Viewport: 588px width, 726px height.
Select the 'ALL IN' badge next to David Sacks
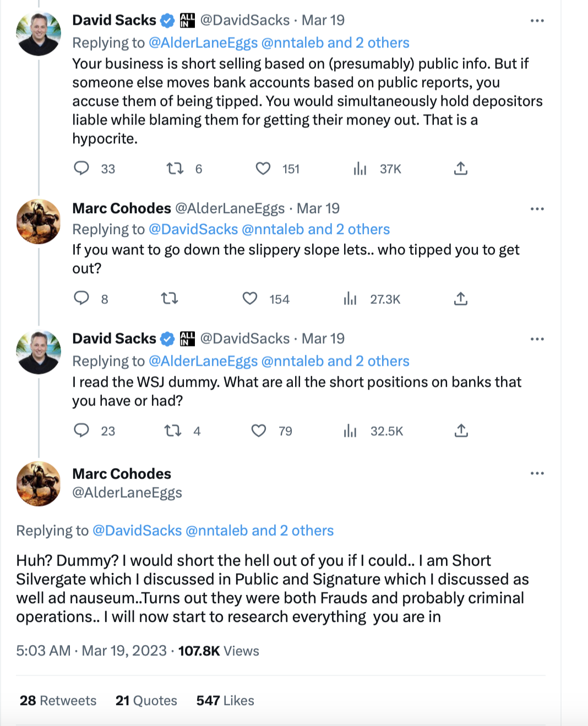186,20
